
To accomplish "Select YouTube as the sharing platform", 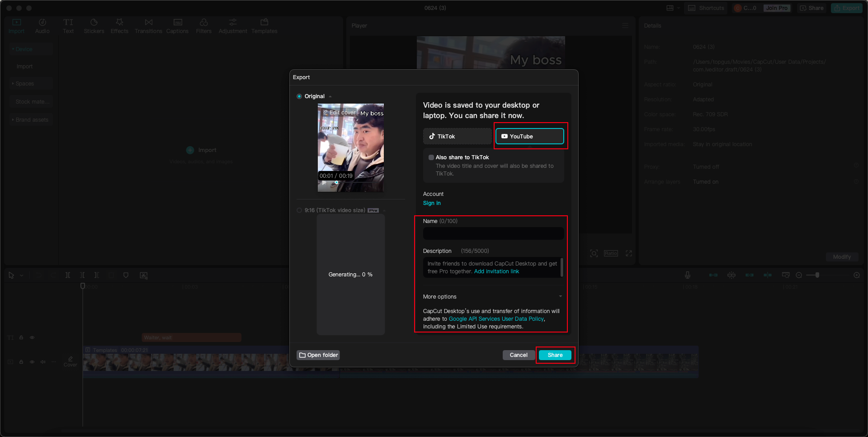I will 529,136.
